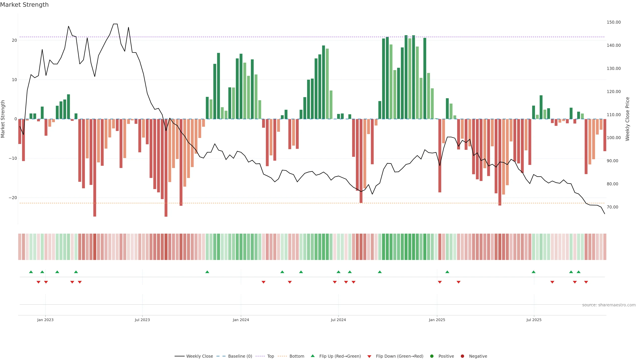
Task: Click Flip Up green triangle legend icon
Action: coord(312,356)
